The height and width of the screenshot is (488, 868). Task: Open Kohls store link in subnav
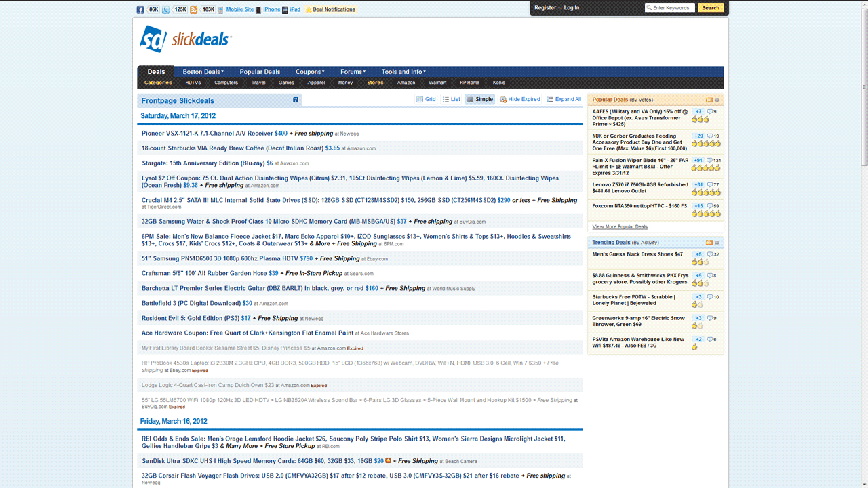499,83
